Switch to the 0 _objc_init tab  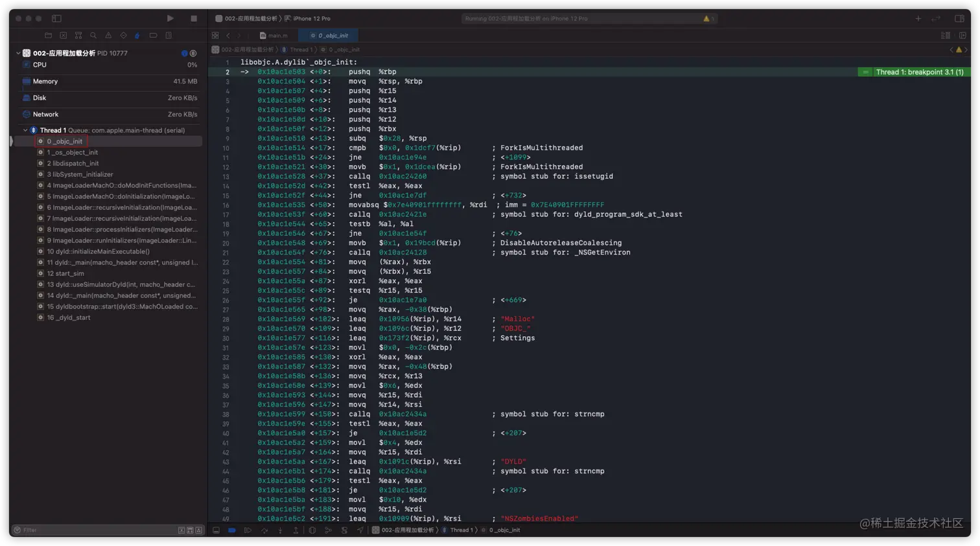[x=329, y=36]
